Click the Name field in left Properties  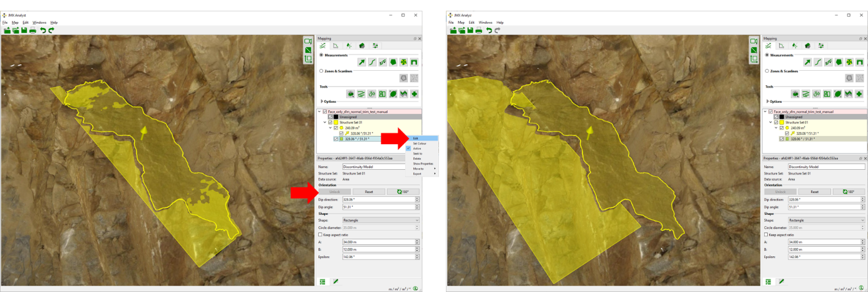click(375, 167)
